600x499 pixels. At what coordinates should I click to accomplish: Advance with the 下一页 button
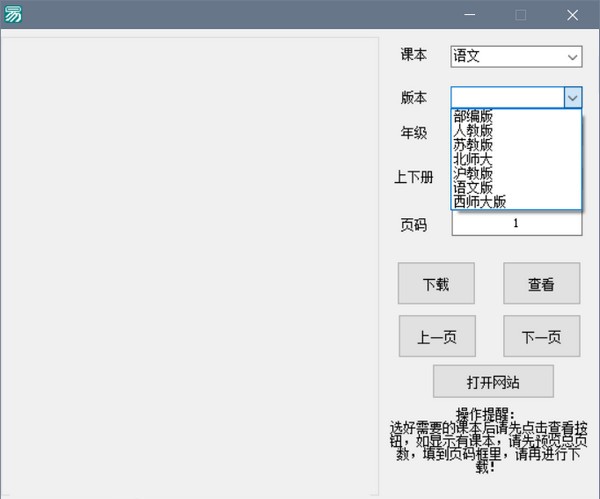pos(541,337)
